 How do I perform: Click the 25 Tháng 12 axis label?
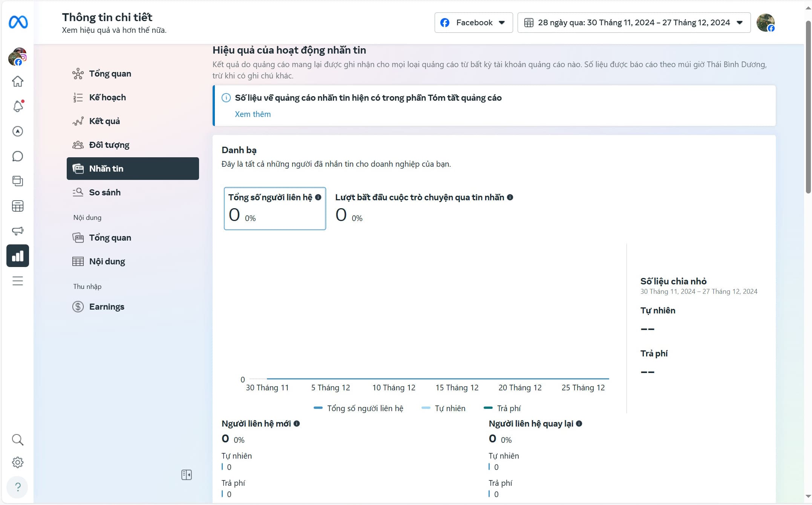(583, 388)
